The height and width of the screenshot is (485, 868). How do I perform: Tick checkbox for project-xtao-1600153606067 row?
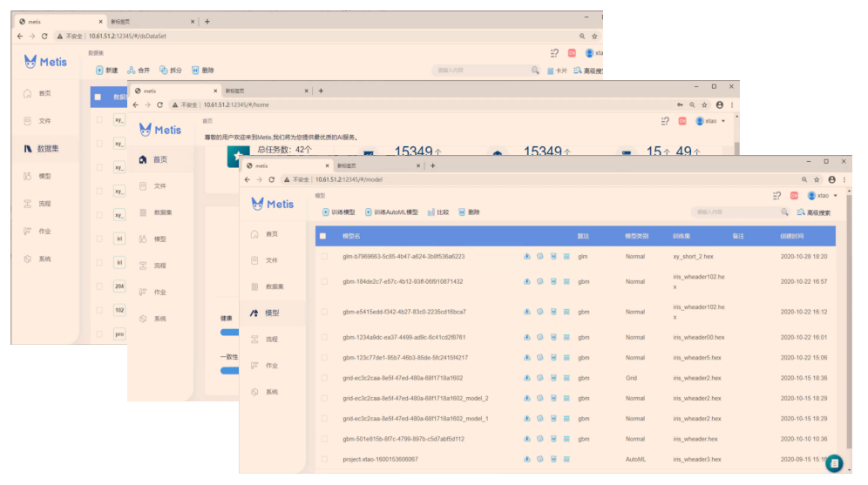click(324, 459)
